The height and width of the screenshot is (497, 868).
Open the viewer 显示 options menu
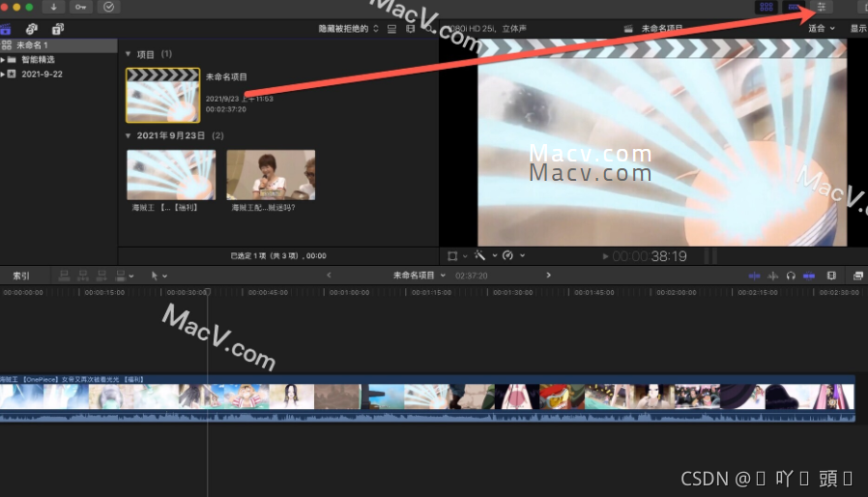coord(858,28)
